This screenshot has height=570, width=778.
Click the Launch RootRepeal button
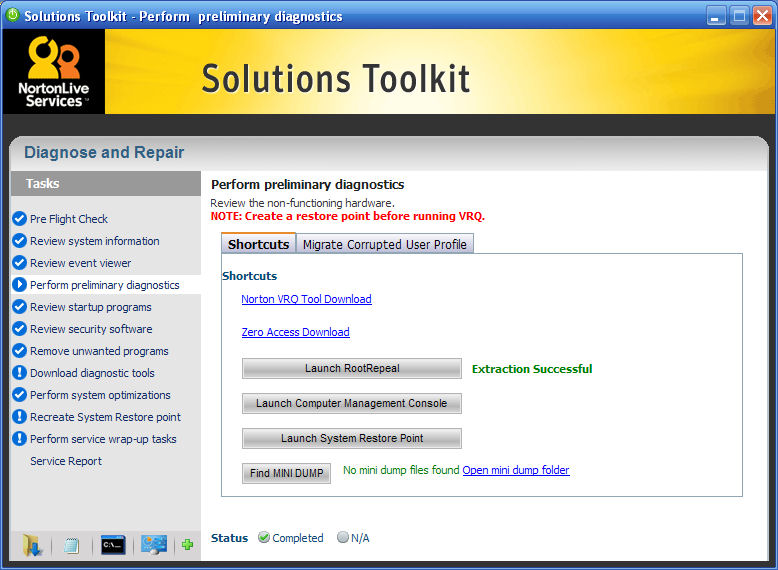coord(352,369)
